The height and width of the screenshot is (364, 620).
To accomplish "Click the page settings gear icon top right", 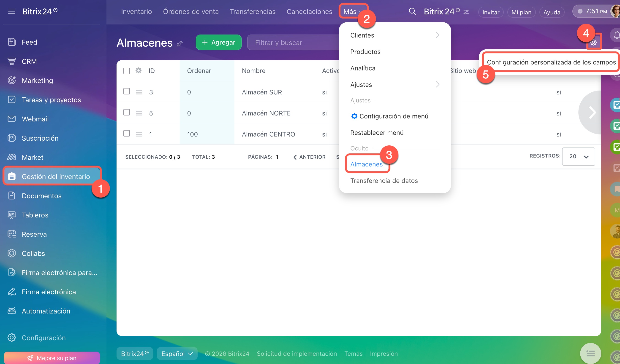I will [593, 43].
